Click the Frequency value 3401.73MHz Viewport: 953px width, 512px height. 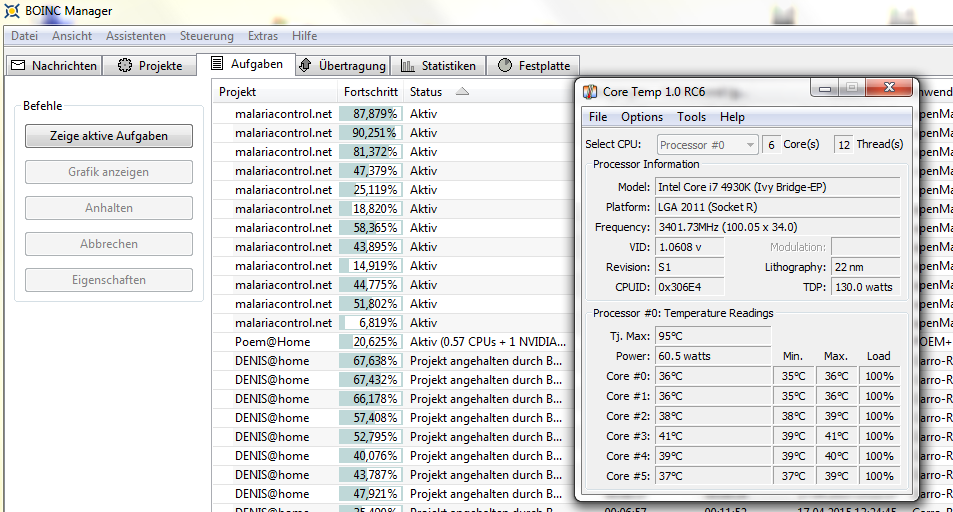(777, 227)
